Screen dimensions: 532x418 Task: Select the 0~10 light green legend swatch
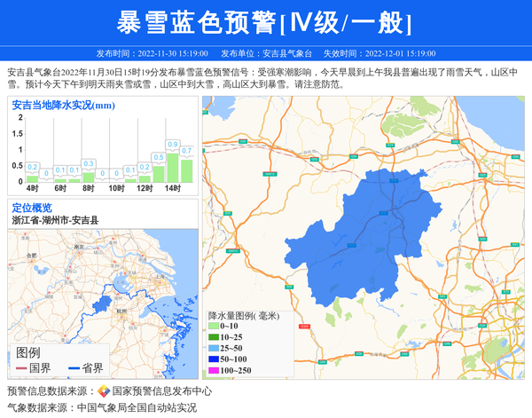tap(214, 327)
